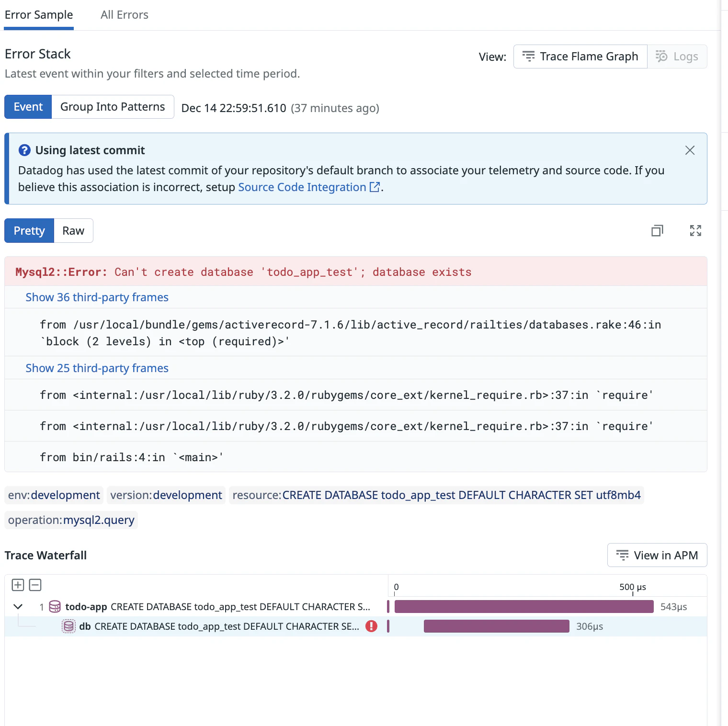
Task: Click the question mark info icon
Action: [24, 150]
